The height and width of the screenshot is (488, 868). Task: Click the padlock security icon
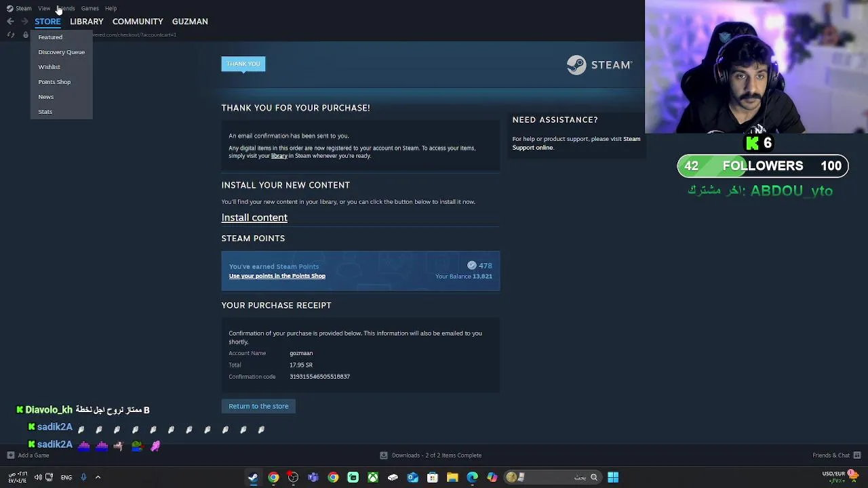pos(26,35)
